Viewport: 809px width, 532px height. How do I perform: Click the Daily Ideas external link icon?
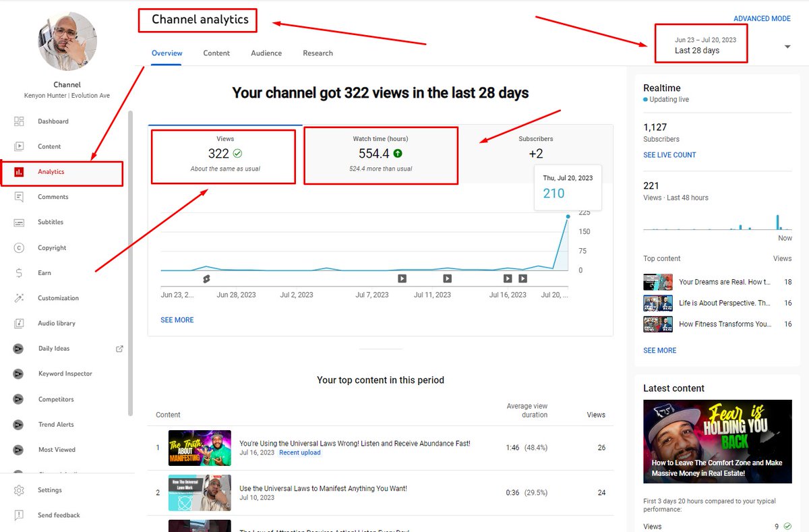pos(119,349)
